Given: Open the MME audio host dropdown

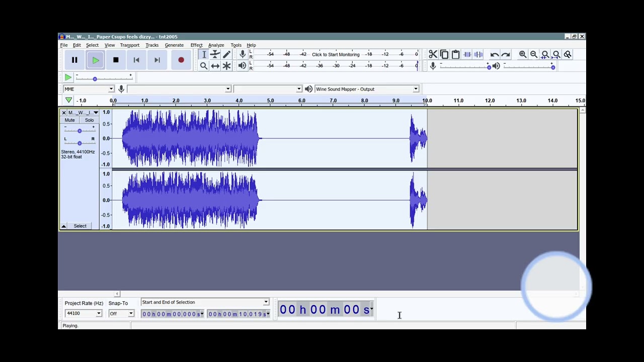Looking at the screenshot, I should pyautogui.click(x=89, y=89).
